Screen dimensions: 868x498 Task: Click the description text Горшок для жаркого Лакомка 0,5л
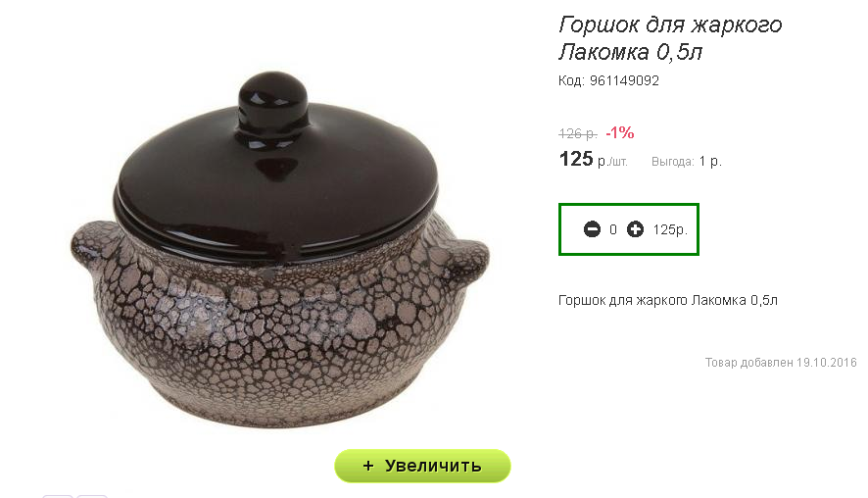(667, 300)
